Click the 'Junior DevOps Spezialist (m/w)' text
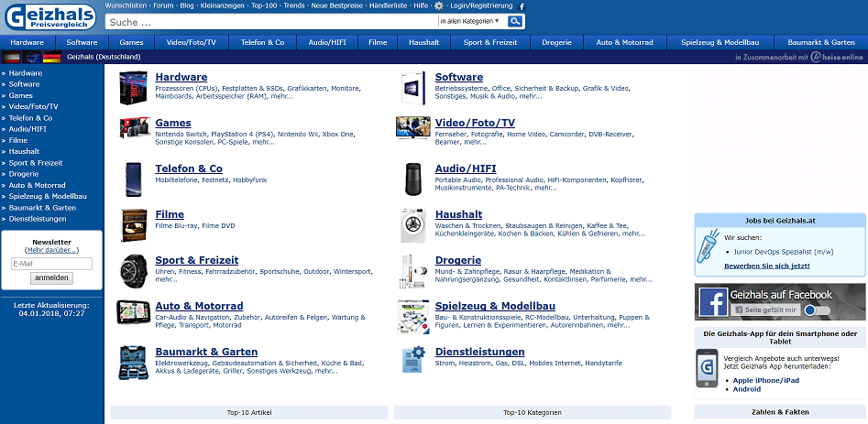The height and width of the screenshot is (424, 868). [784, 252]
